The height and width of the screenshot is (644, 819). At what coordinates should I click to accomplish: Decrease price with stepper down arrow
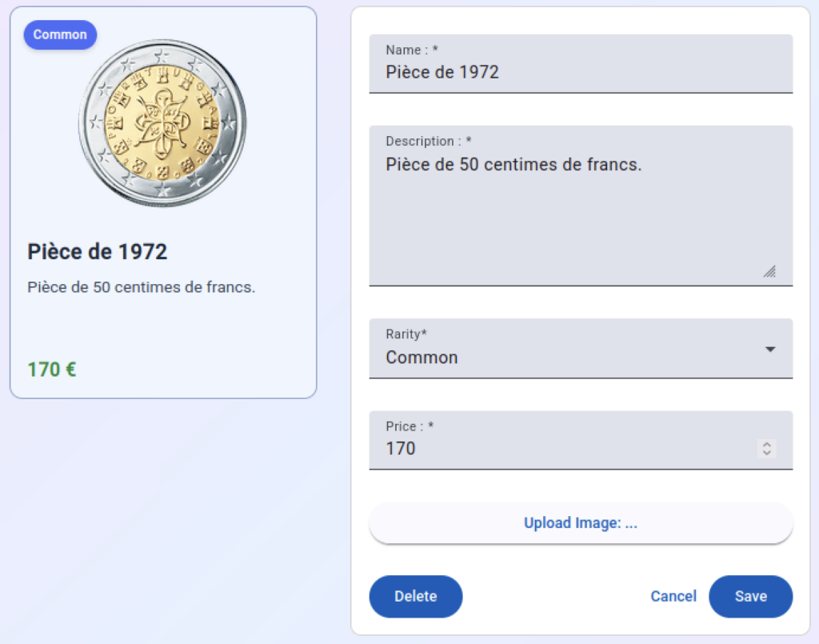click(767, 453)
